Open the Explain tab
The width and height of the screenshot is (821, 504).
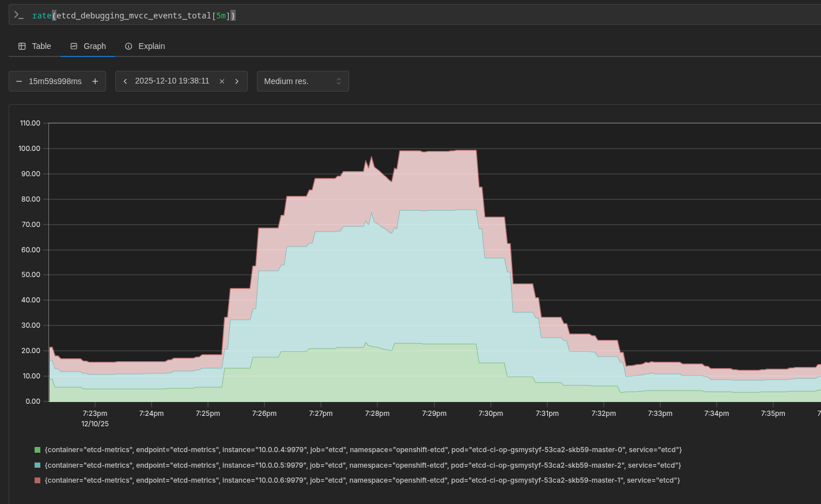coord(145,46)
